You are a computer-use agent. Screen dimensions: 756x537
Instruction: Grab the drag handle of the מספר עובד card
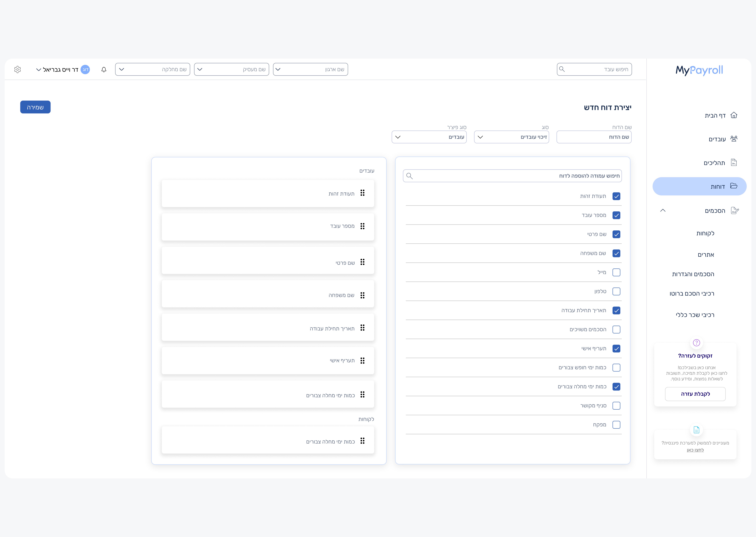coord(363,226)
